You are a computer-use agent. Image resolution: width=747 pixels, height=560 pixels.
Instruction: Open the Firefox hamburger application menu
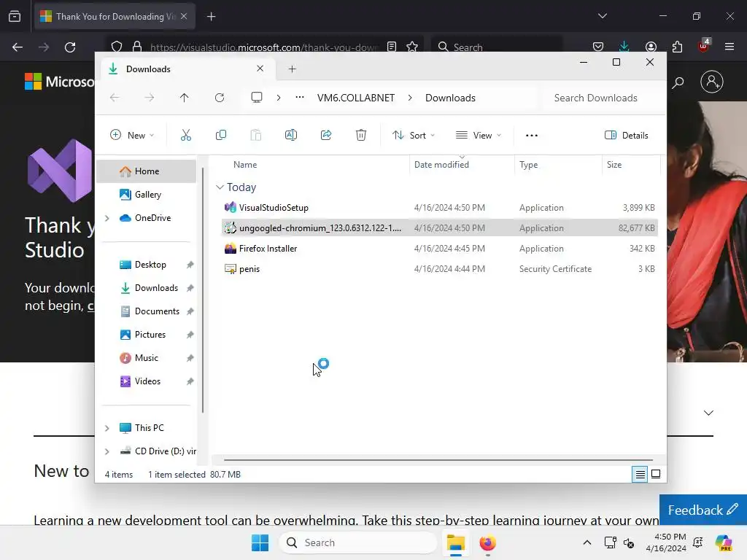pos(729,46)
